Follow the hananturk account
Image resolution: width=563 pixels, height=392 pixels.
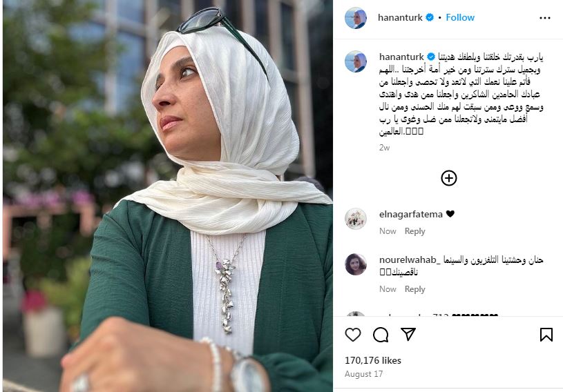[x=460, y=17]
